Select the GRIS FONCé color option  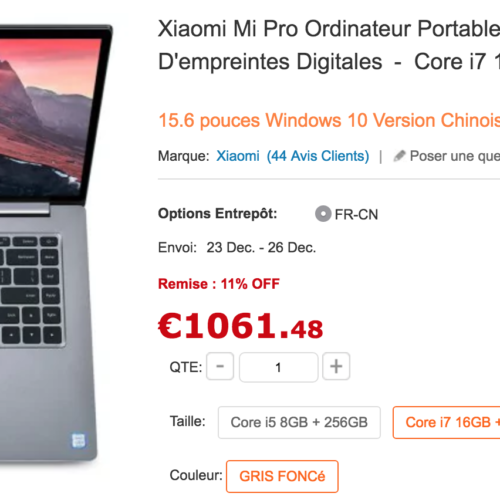[x=282, y=476]
